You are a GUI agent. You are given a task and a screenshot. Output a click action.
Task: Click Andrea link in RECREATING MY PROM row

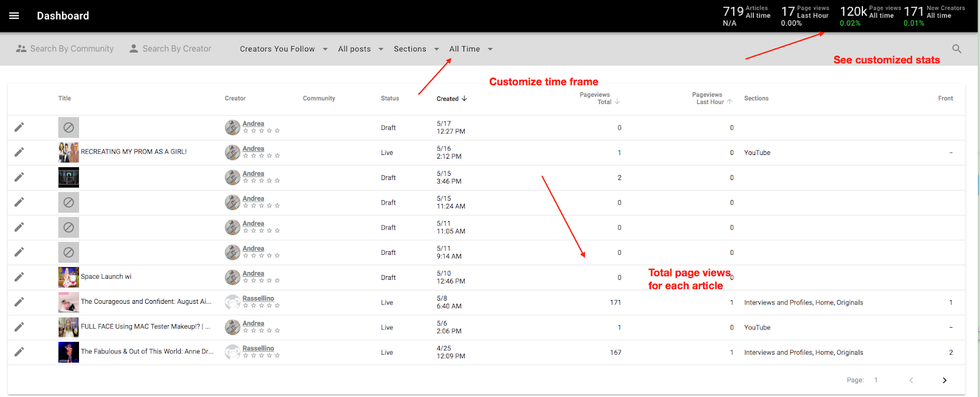(253, 149)
